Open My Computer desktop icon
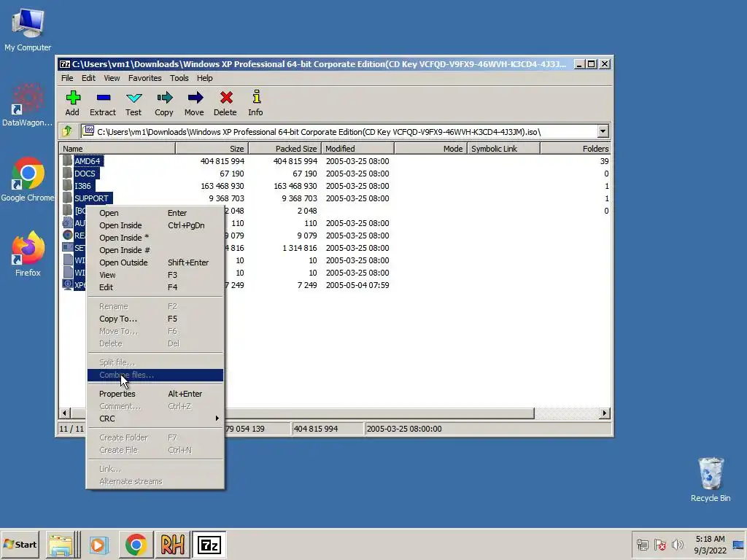 (28, 29)
